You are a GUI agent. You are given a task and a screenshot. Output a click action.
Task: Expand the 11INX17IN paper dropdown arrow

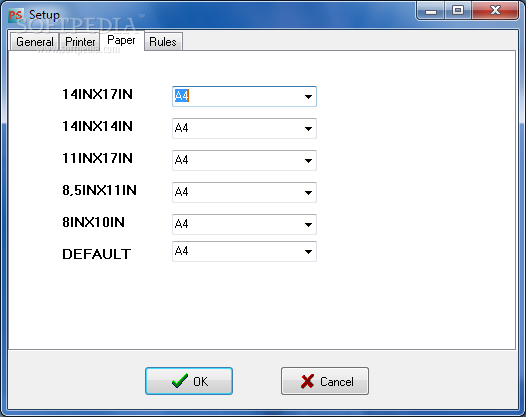click(x=308, y=161)
